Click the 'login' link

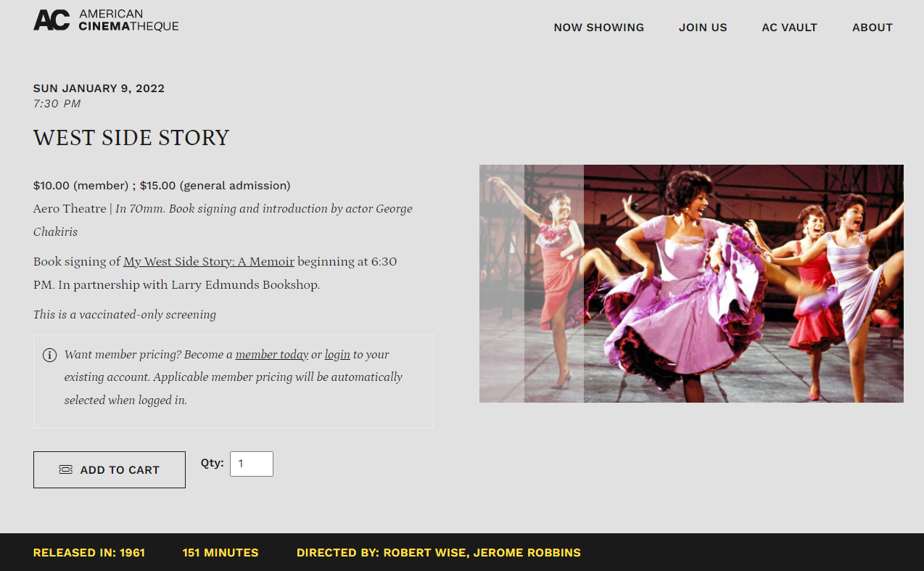[337, 355]
